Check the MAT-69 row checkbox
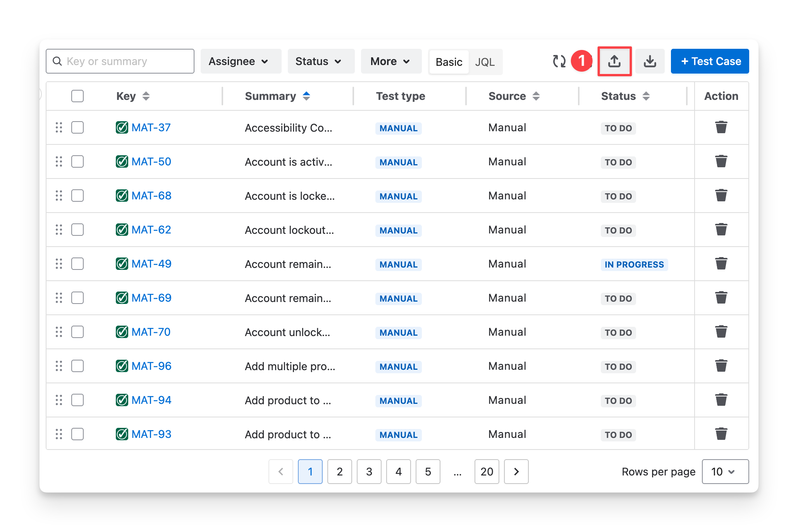 [77, 298]
